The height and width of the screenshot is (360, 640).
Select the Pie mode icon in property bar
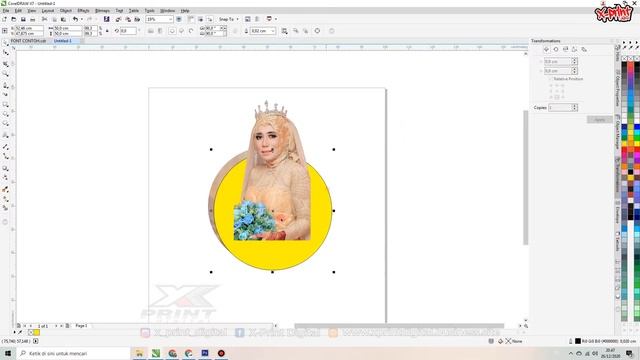182,31
